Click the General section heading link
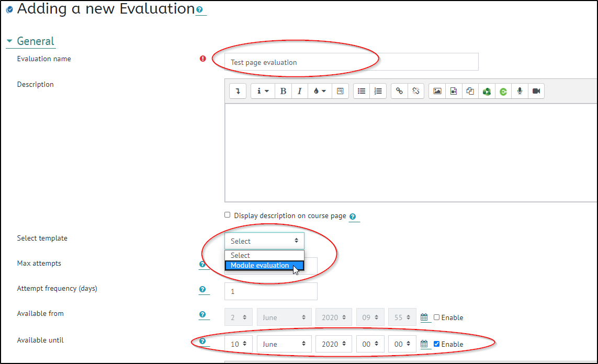This screenshot has width=598, height=364. pyautogui.click(x=36, y=41)
